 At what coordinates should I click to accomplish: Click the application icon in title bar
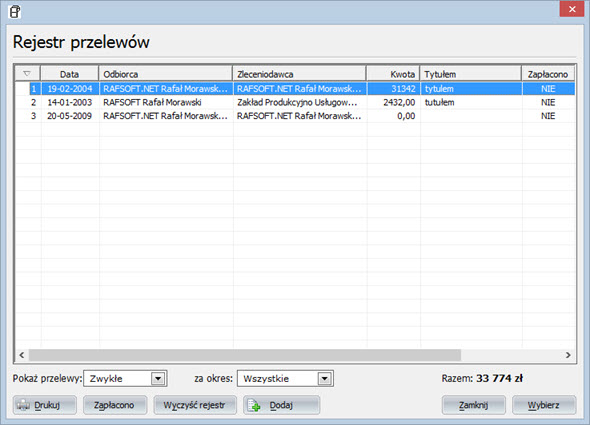click(x=15, y=12)
